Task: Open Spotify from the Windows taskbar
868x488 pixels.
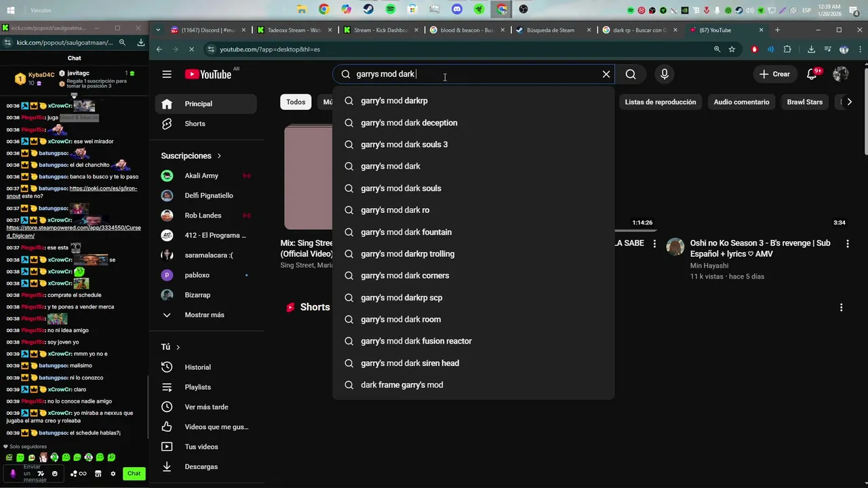Action: pyautogui.click(x=391, y=9)
